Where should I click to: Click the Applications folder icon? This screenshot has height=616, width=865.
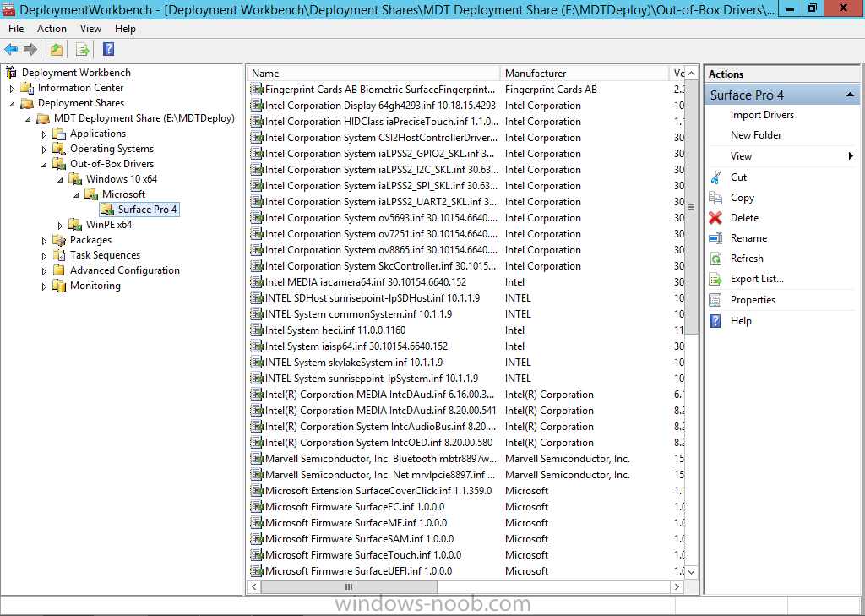59,134
